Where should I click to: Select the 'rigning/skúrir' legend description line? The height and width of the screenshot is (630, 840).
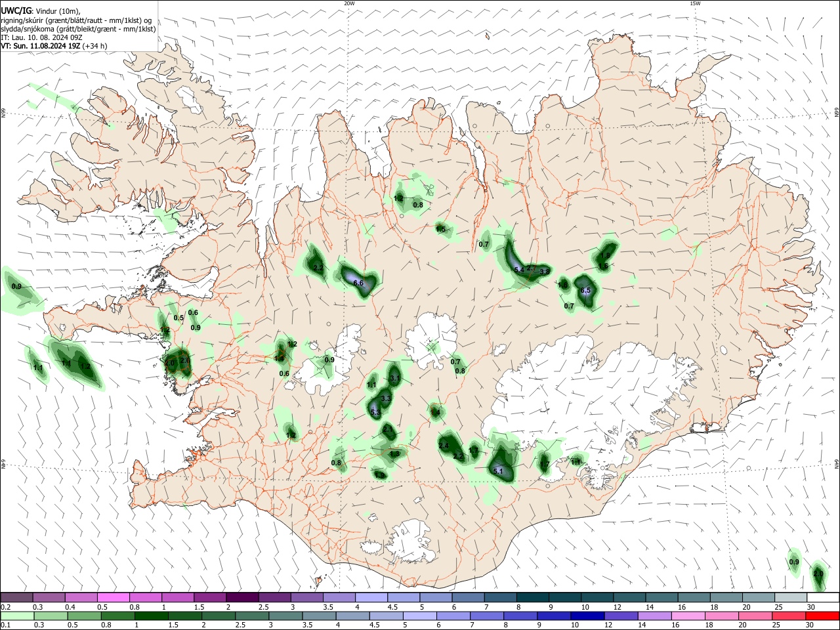(76, 20)
